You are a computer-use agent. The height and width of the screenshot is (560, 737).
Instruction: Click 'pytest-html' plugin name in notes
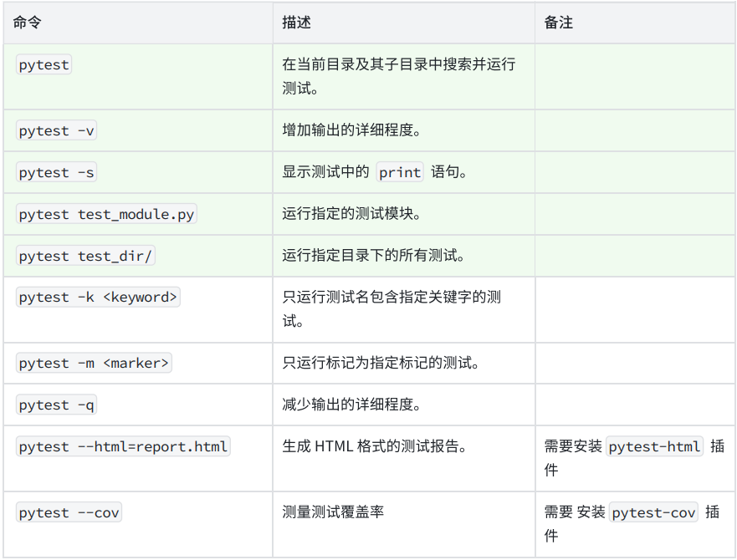tap(654, 446)
